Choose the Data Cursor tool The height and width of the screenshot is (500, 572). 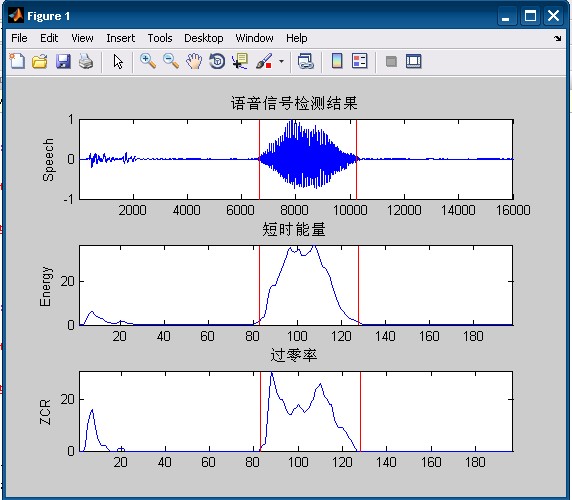click(240, 61)
